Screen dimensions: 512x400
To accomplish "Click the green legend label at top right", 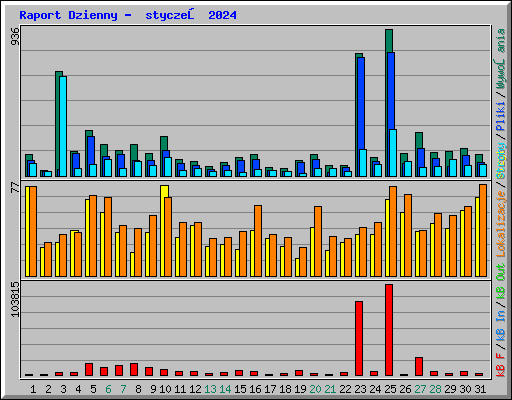I will tap(500, 59).
